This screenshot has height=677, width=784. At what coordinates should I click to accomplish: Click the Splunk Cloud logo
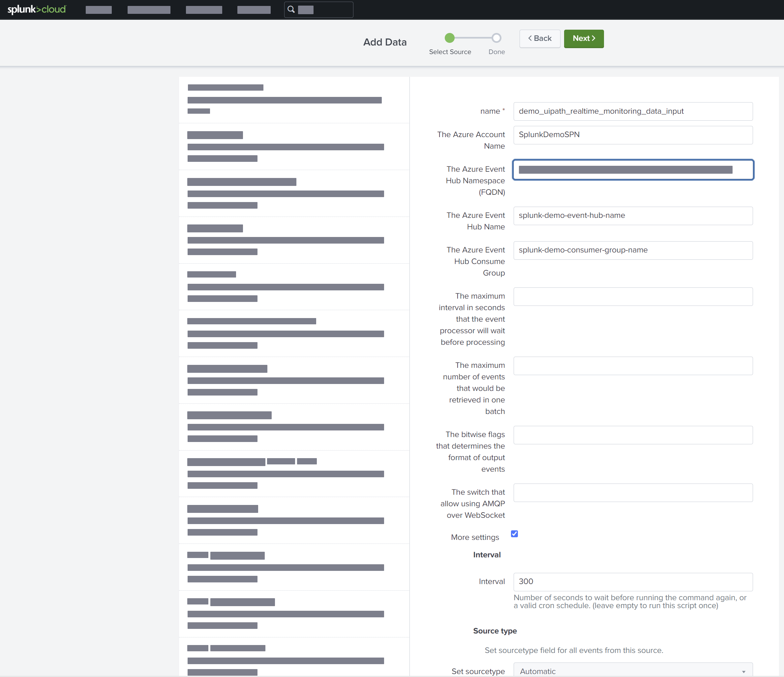(x=37, y=10)
